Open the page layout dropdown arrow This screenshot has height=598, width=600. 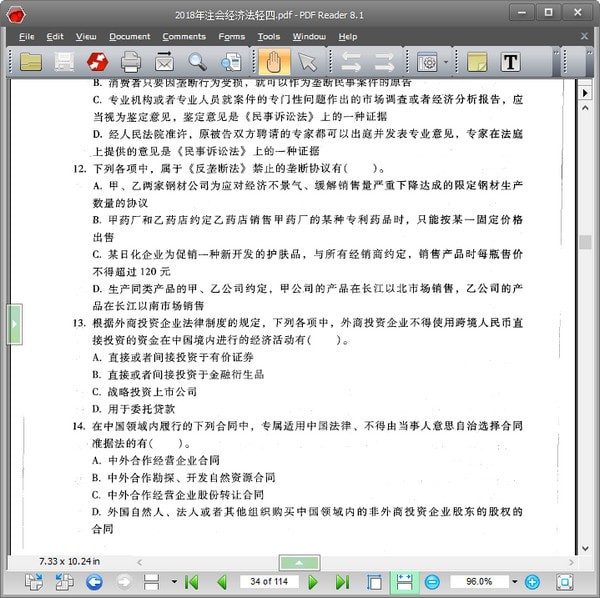[174, 582]
